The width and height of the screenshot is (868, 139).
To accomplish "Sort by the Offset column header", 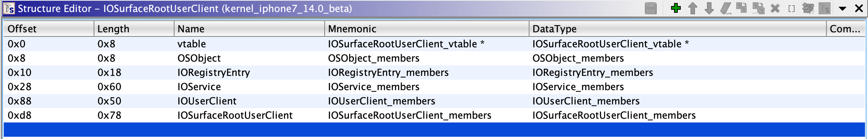I will coord(49,29).
